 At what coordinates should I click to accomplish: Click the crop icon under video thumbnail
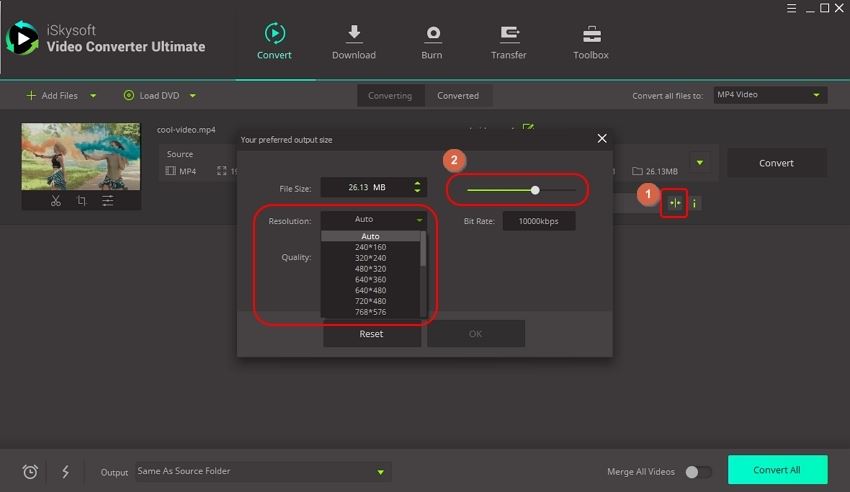81,201
